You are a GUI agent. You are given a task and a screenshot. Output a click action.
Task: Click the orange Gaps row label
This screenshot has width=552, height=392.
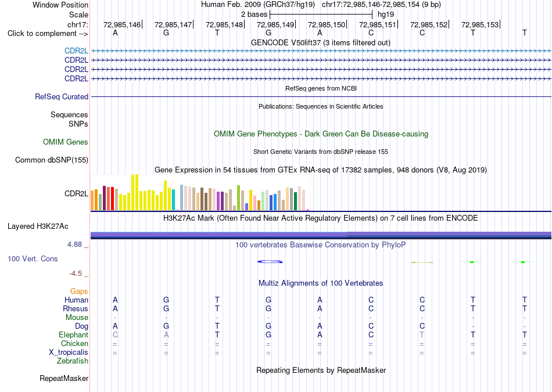click(79, 292)
